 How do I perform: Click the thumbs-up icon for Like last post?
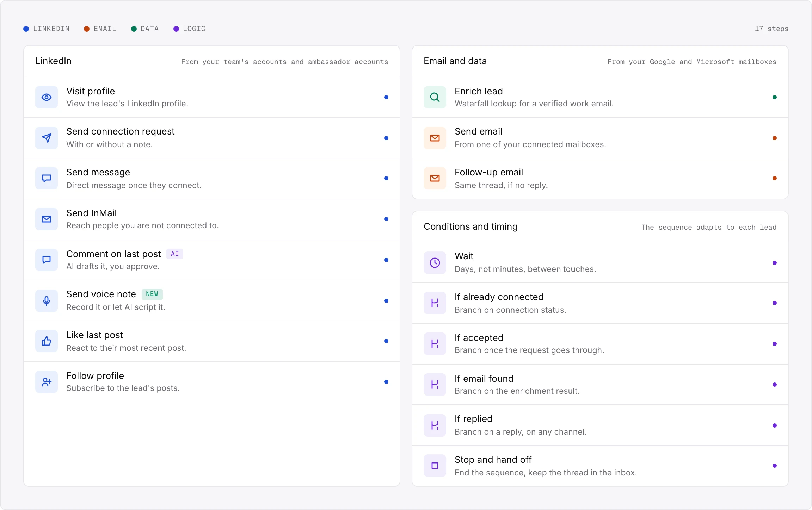pos(47,341)
